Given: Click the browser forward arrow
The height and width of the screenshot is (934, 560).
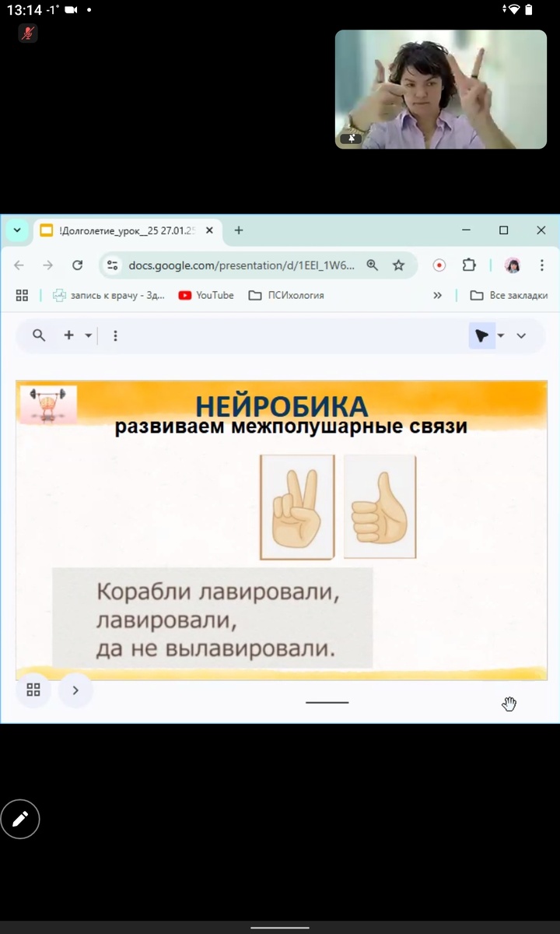Looking at the screenshot, I should (x=48, y=265).
